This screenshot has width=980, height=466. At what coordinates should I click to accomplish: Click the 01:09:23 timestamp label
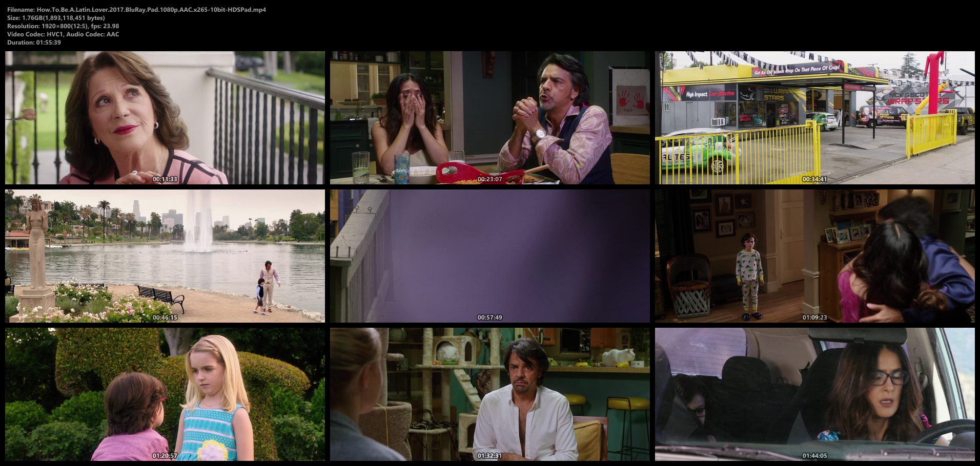(814, 317)
